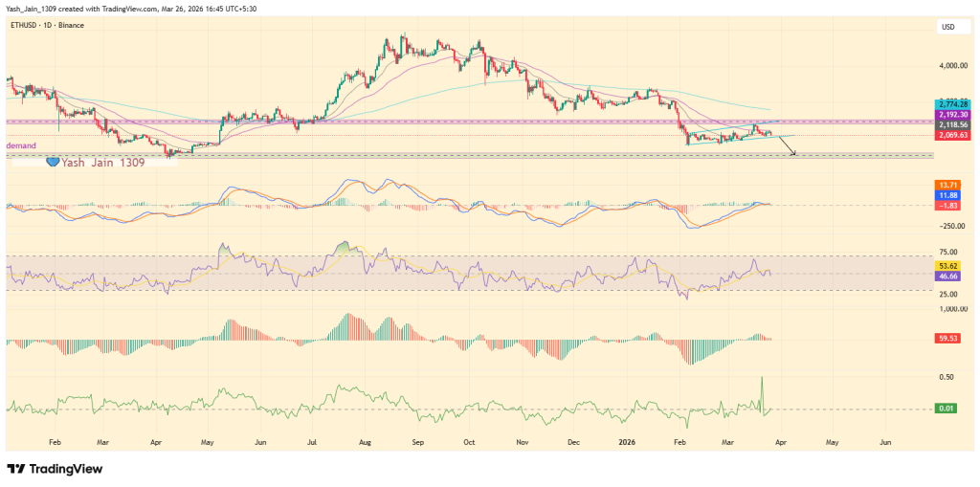Click the blue 11.88 indicator value label
The image size is (980, 487).
948,194
